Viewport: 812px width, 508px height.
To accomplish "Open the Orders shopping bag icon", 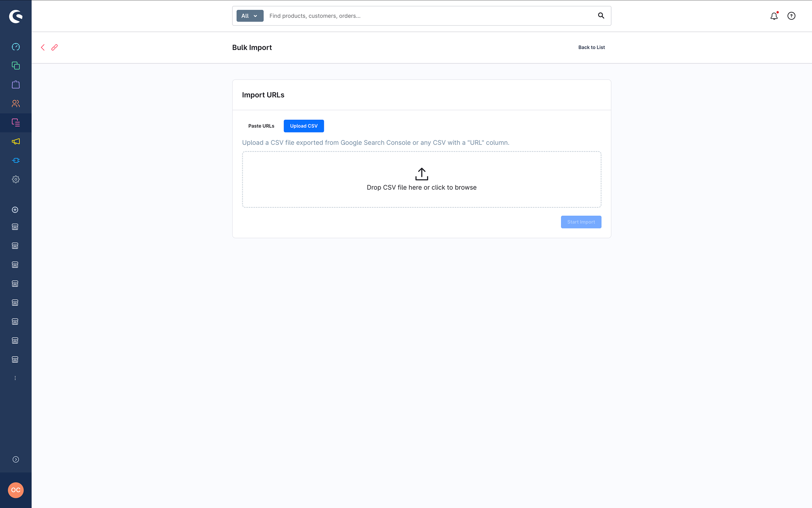I will click(x=16, y=84).
